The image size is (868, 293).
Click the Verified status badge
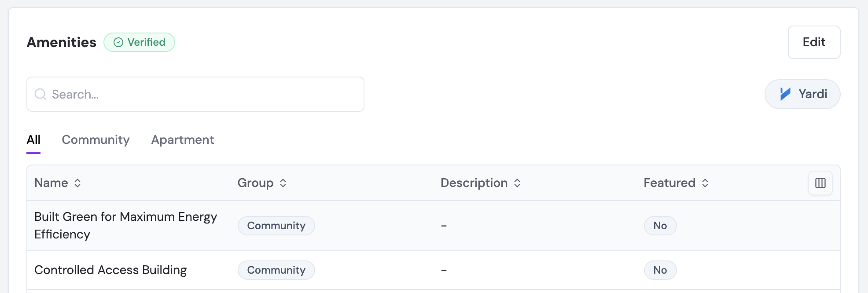click(139, 42)
